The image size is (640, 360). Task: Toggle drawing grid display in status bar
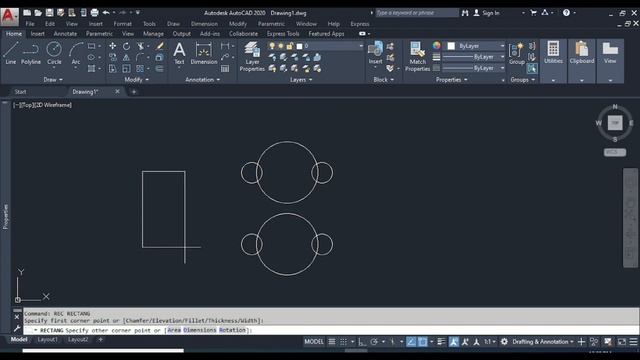[x=332, y=342]
